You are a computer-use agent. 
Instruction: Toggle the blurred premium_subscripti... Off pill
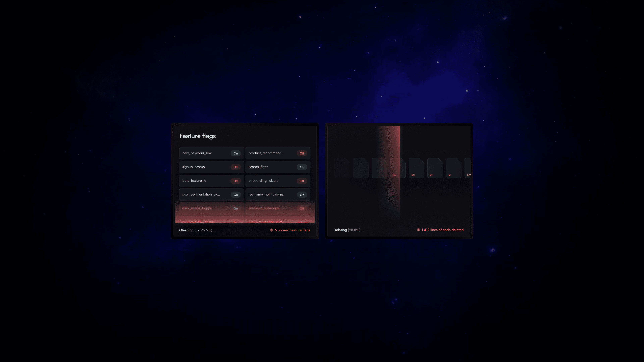click(302, 208)
